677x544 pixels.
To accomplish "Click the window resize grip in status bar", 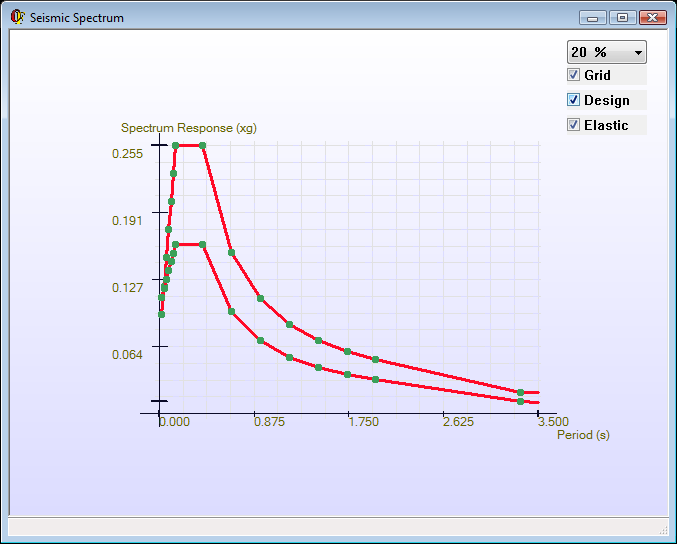I will 662,527.
